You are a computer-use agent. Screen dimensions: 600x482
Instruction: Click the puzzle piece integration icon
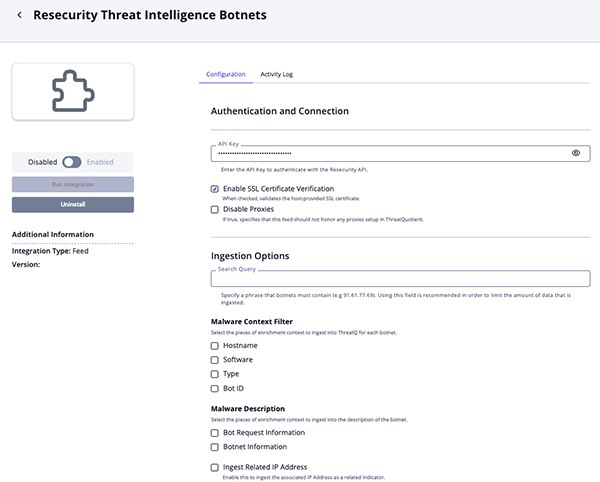coord(72,92)
